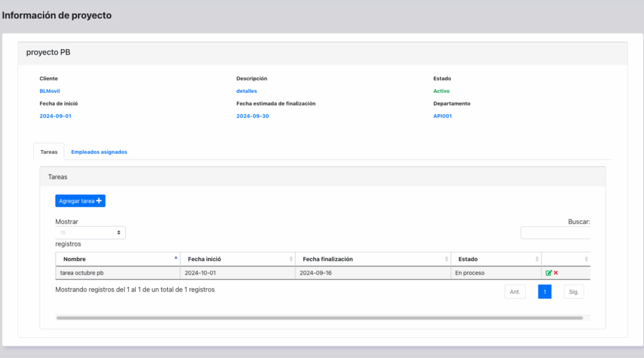
Task: Click the start date 2024-09-01
Action: pyautogui.click(x=55, y=116)
